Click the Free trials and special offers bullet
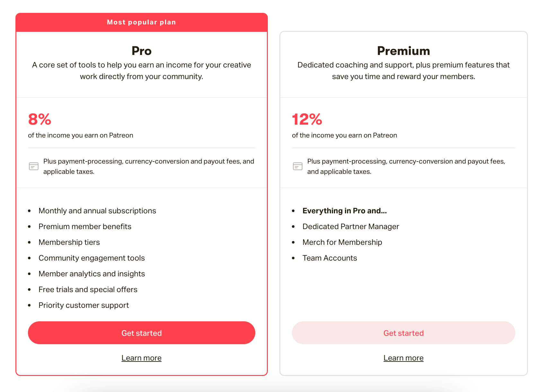The width and height of the screenshot is (544, 392). [88, 289]
